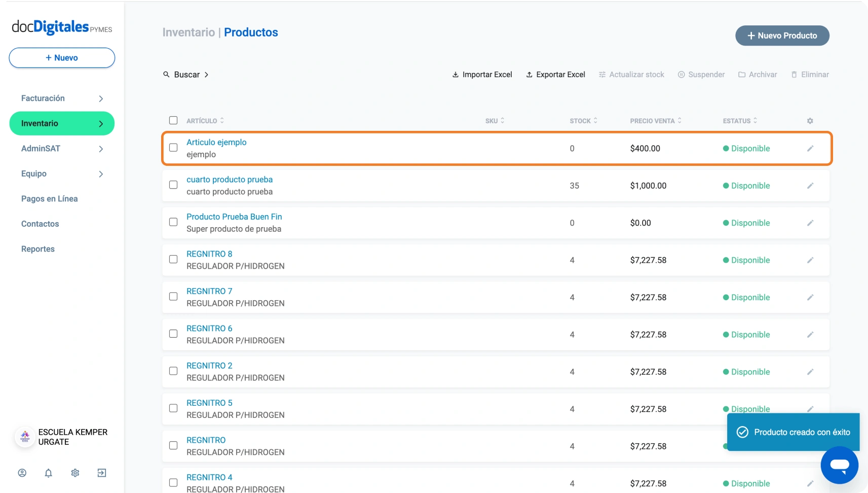868x493 pixels.
Task: Expand the Buscar search panel
Action: pyautogui.click(x=186, y=75)
